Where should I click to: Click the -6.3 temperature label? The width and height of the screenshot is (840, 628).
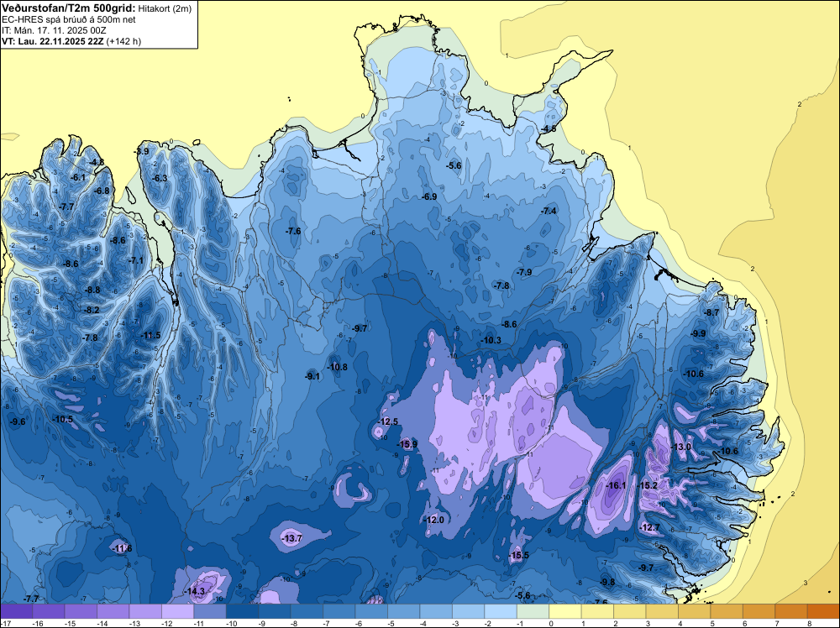(x=160, y=178)
